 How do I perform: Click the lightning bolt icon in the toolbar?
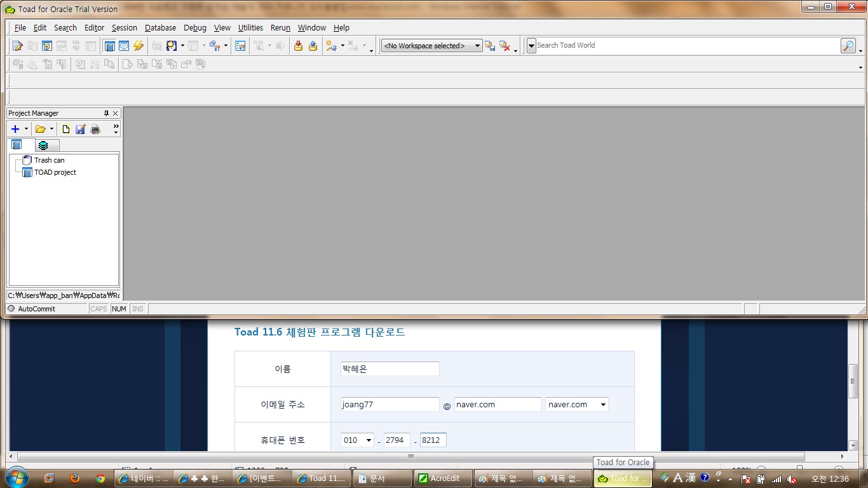[x=139, y=46]
